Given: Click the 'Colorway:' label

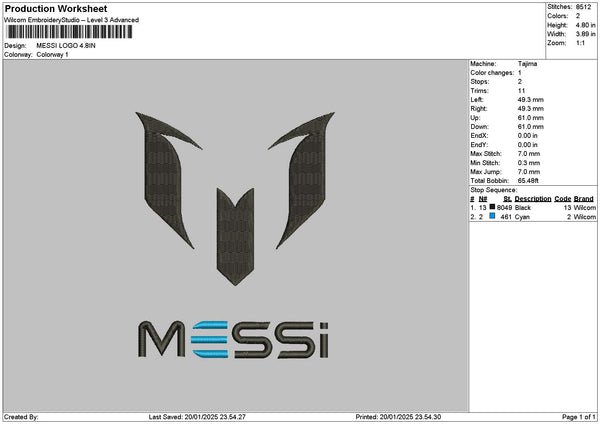Looking at the screenshot, I should tap(18, 55).
